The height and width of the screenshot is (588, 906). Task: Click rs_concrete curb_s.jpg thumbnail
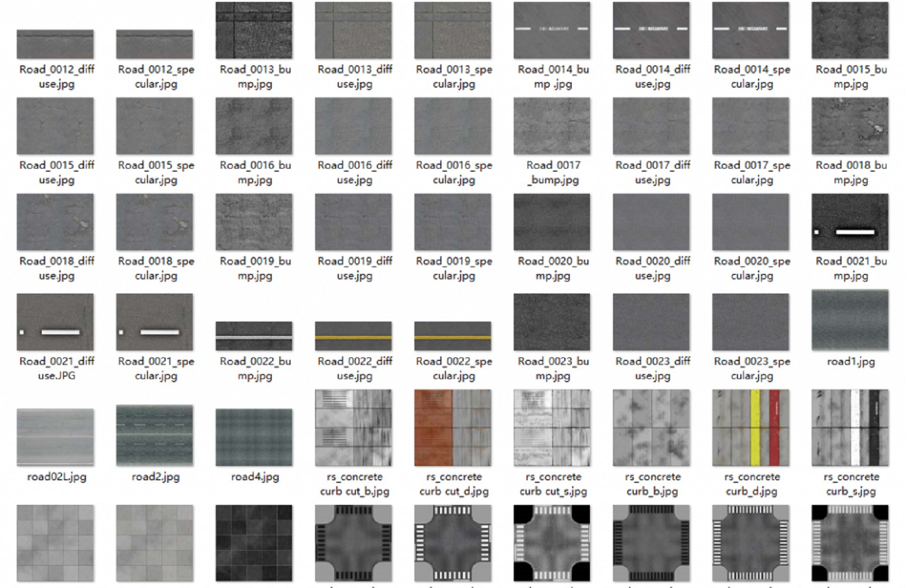(850, 428)
